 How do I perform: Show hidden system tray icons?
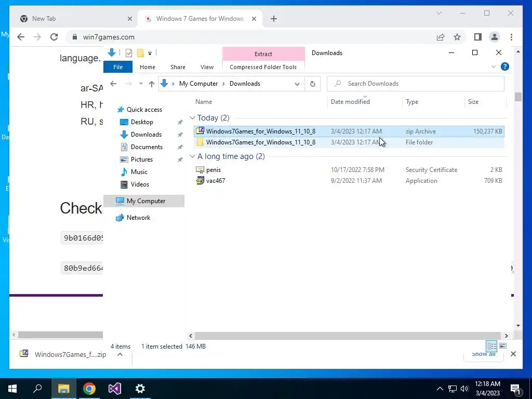(440, 389)
